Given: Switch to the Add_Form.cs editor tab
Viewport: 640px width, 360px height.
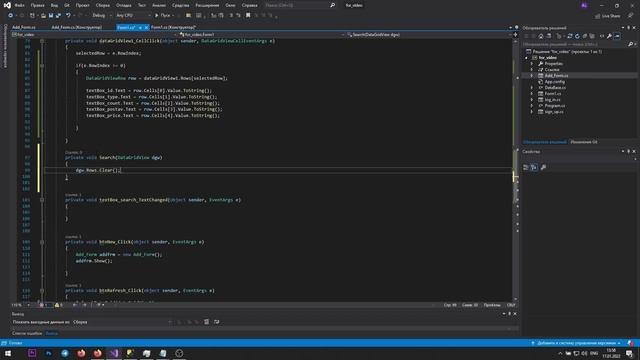Looking at the screenshot, I should [24, 27].
